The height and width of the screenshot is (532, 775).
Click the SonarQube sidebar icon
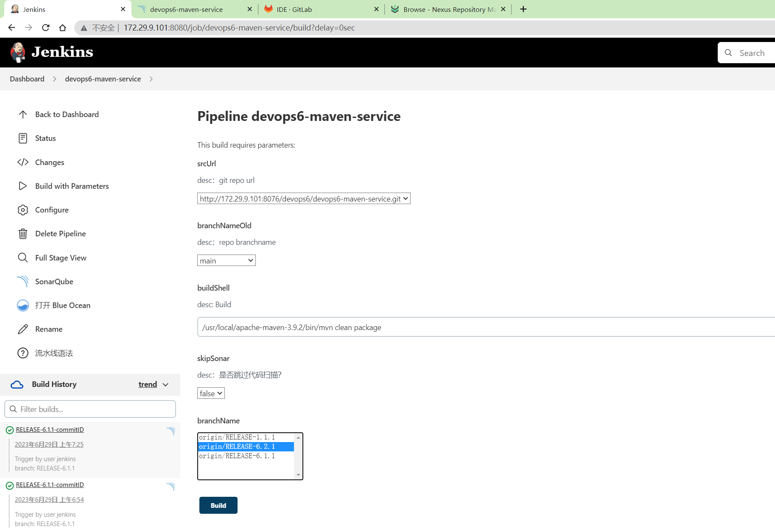[x=23, y=281]
